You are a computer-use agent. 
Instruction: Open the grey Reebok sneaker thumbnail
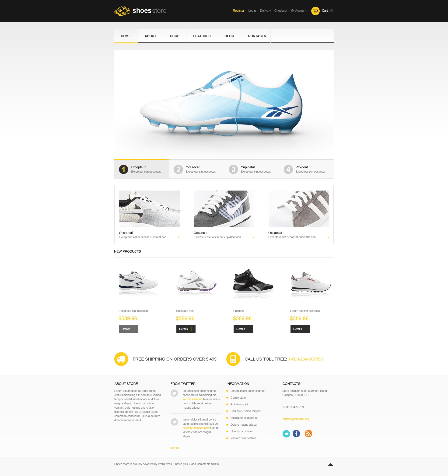pos(149,208)
